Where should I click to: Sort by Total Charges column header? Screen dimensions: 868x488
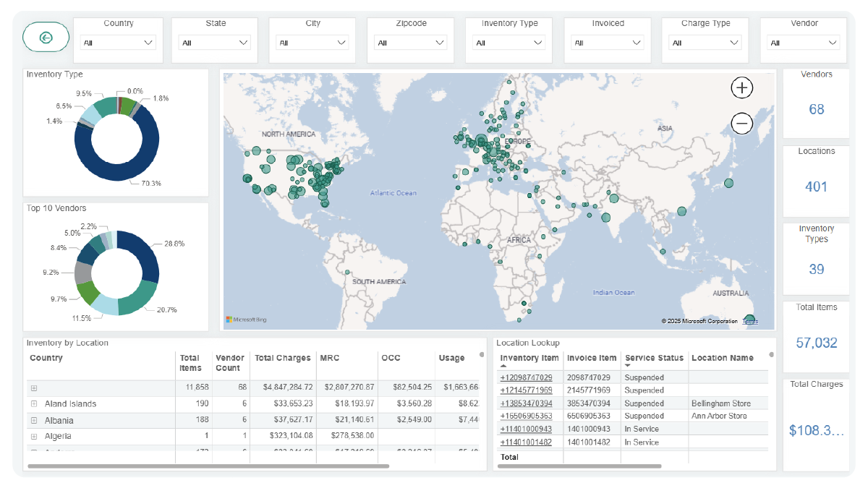pos(283,358)
